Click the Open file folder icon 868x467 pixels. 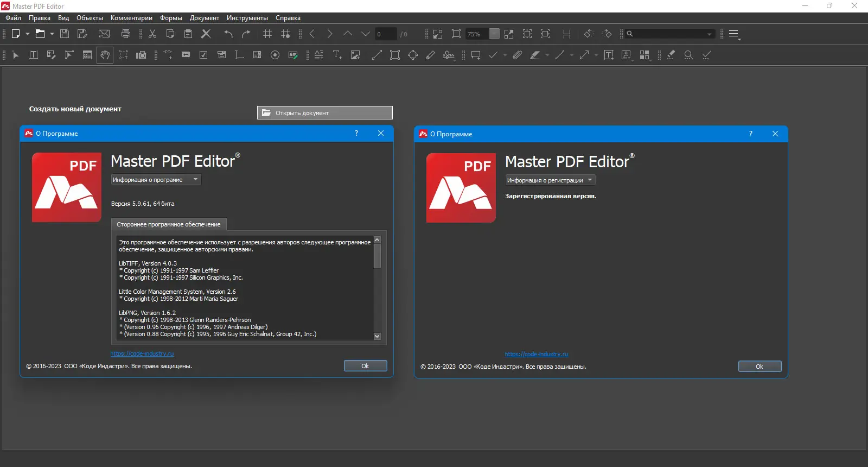[40, 34]
